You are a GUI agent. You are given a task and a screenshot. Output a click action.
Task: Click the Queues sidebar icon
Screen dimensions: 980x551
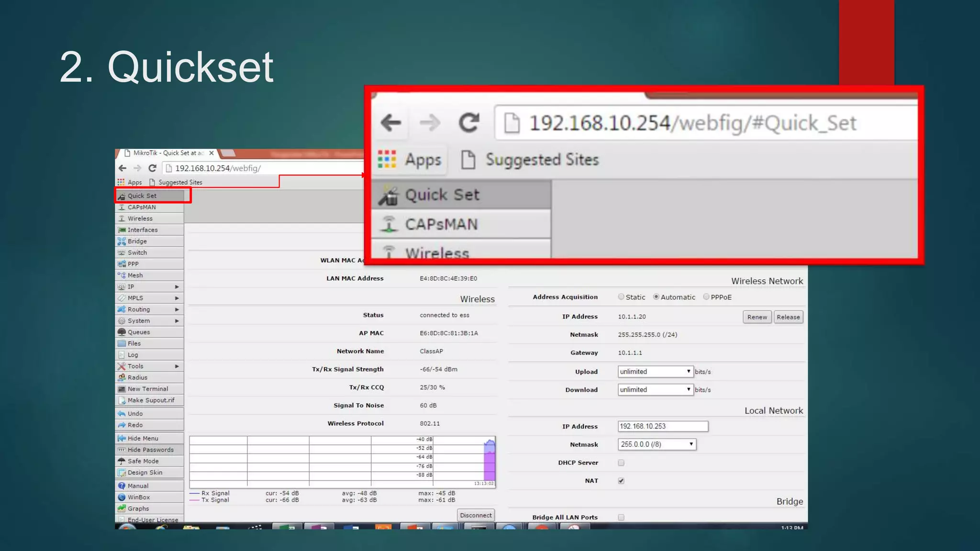(x=122, y=332)
